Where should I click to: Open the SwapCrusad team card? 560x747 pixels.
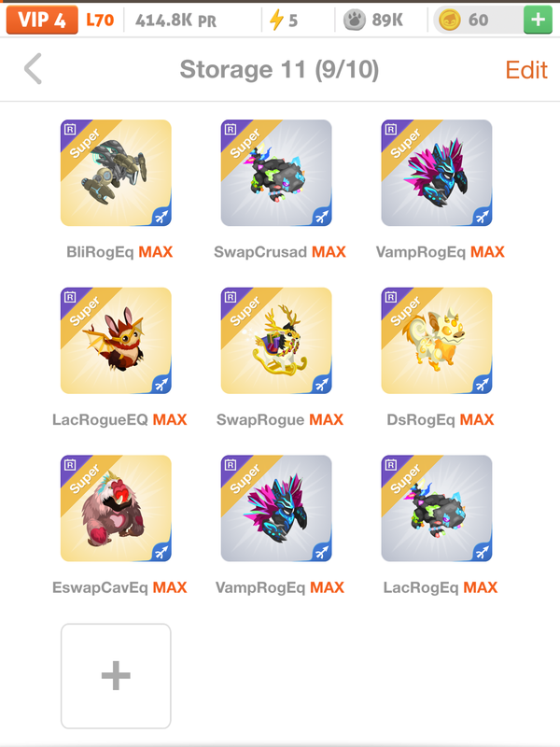point(276,173)
